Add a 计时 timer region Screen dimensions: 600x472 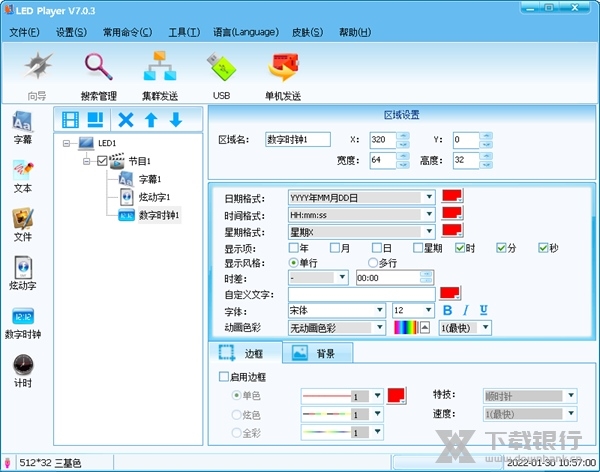pyautogui.click(x=23, y=371)
